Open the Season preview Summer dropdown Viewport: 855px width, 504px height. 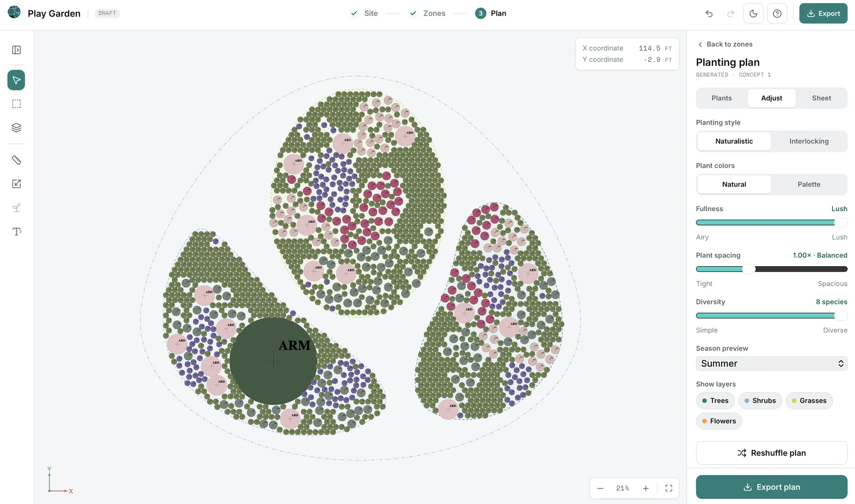(x=772, y=363)
